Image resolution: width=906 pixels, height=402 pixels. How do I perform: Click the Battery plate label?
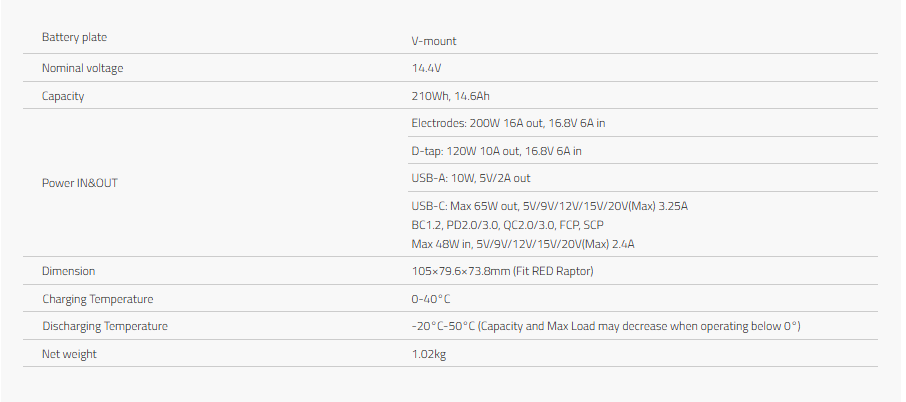[x=74, y=38]
